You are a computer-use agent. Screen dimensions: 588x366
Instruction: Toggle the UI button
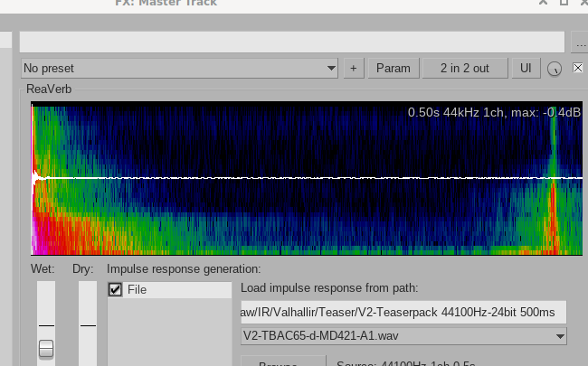pyautogui.click(x=526, y=68)
